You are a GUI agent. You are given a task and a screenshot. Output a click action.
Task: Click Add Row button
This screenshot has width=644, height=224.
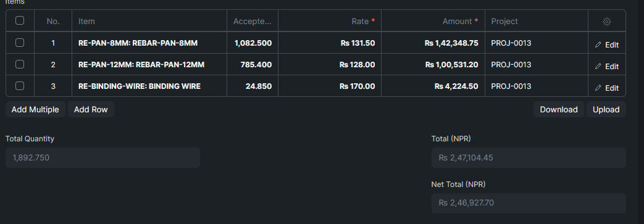[x=91, y=110]
